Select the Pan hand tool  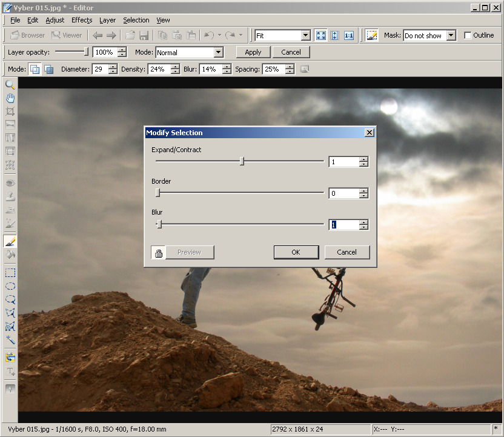[10, 98]
